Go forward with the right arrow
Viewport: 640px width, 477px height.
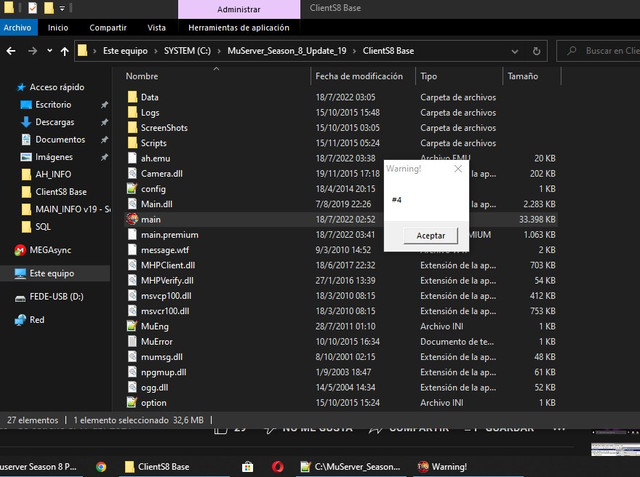tap(32, 51)
